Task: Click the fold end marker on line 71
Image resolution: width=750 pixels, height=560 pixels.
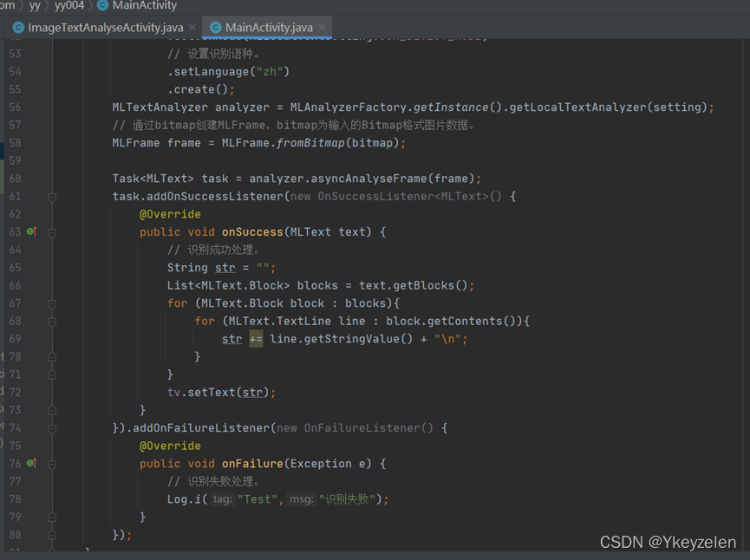Action: tap(53, 374)
